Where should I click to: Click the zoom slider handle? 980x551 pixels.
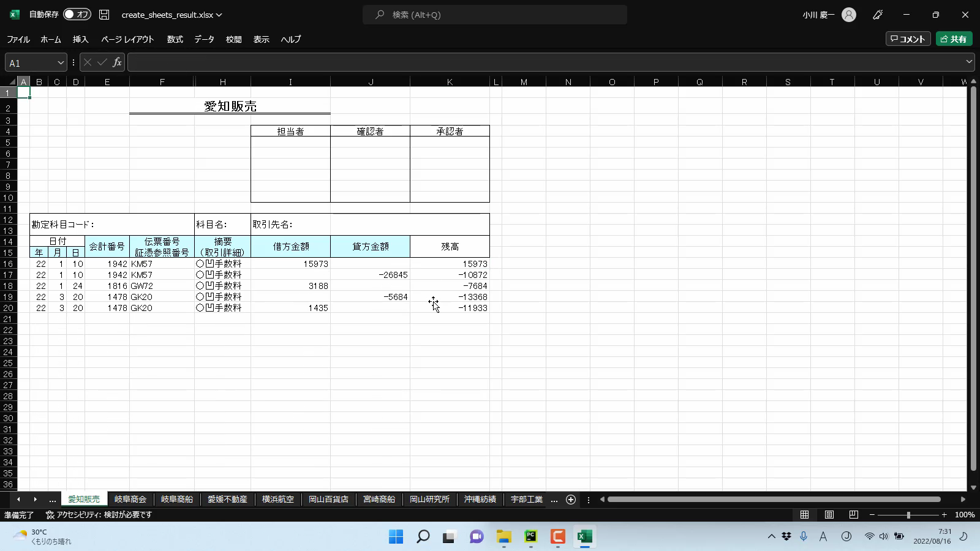(908, 515)
